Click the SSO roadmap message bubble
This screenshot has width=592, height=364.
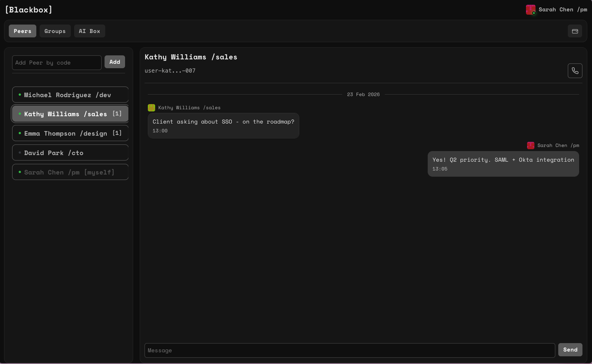(223, 125)
